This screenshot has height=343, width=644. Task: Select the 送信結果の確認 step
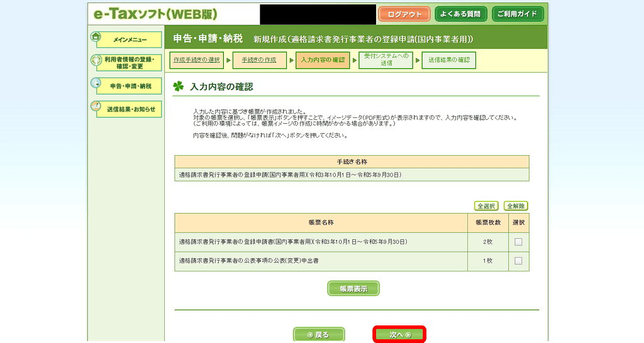[448, 60]
